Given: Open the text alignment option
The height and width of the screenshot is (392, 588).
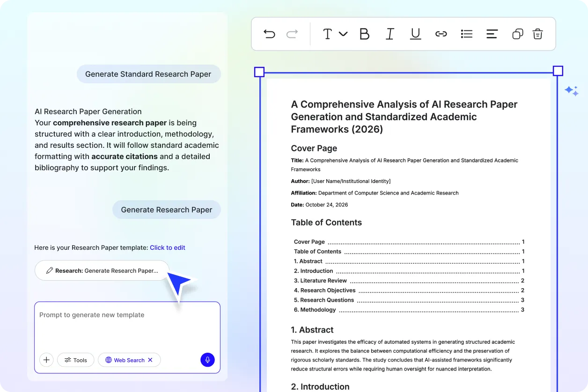Looking at the screenshot, I should click(x=492, y=34).
